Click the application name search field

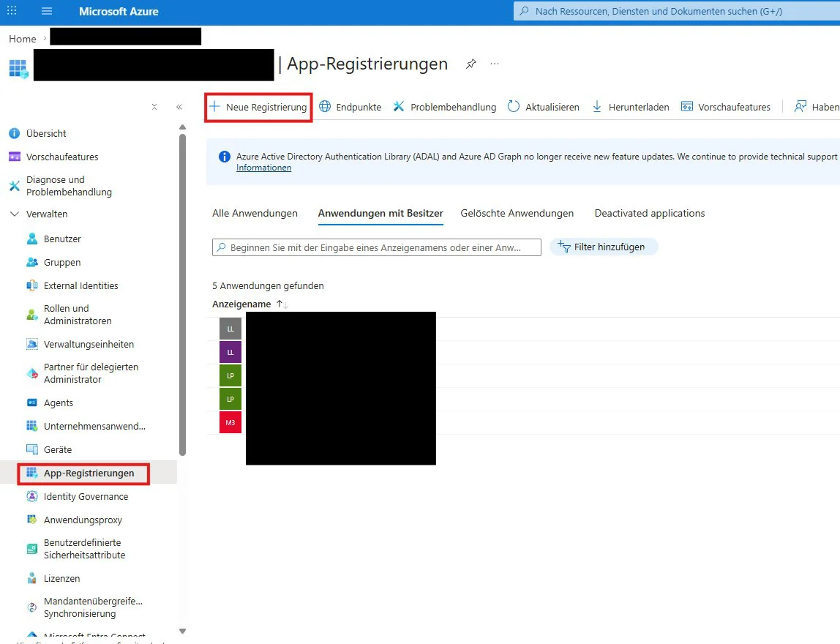pos(377,247)
